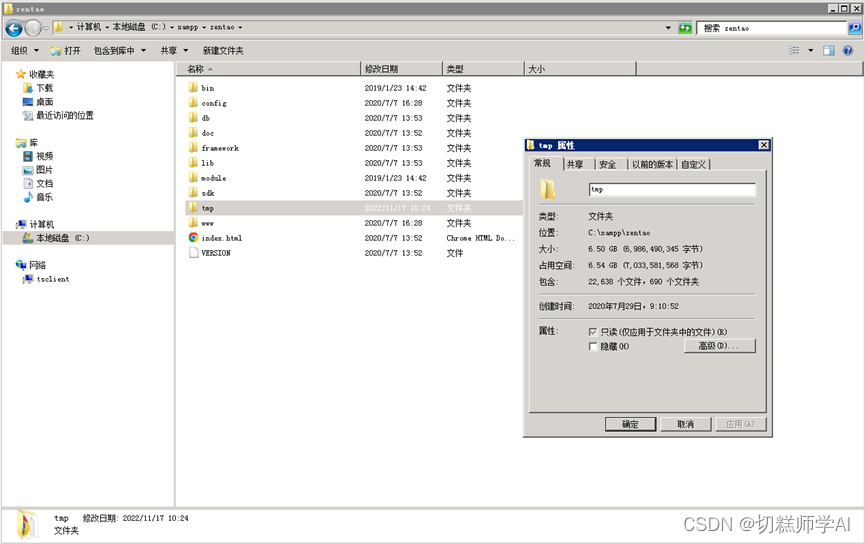Click the folder name field containing tmp
The width and height of the screenshot is (865, 544).
coord(672,190)
